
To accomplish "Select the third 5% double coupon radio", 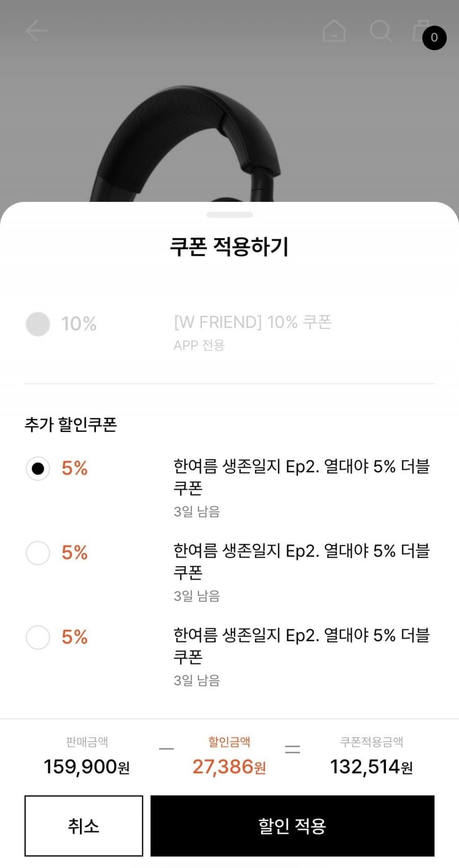I will [x=38, y=637].
